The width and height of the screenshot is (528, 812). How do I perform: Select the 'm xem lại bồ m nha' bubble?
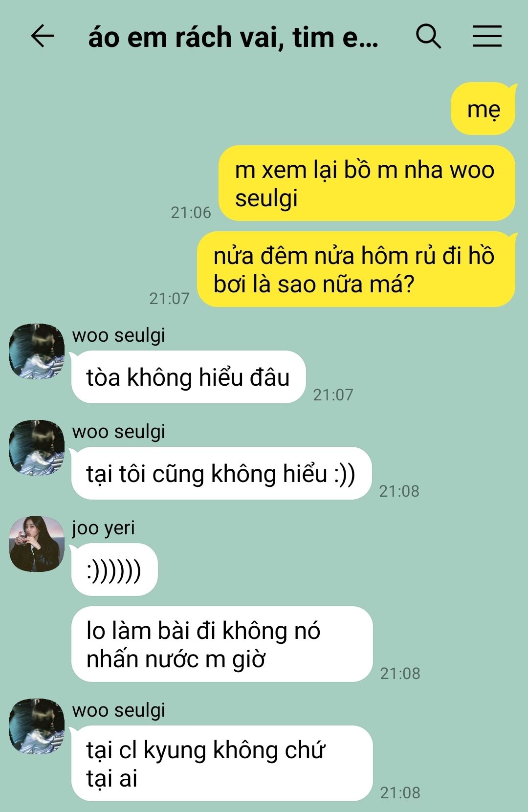pyautogui.click(x=367, y=183)
